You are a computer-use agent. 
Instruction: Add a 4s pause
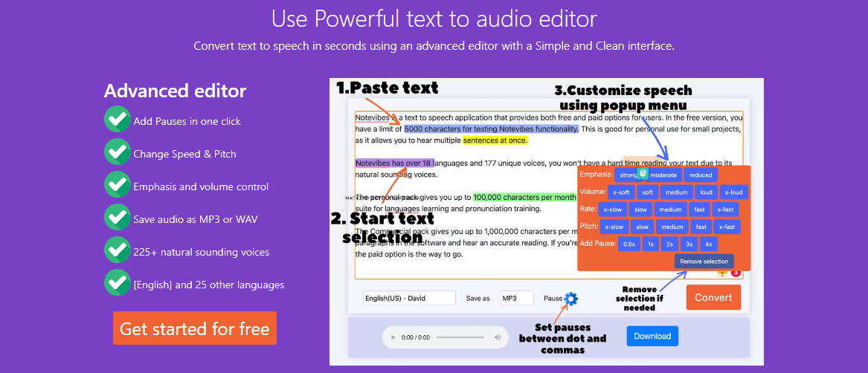pyautogui.click(x=708, y=244)
